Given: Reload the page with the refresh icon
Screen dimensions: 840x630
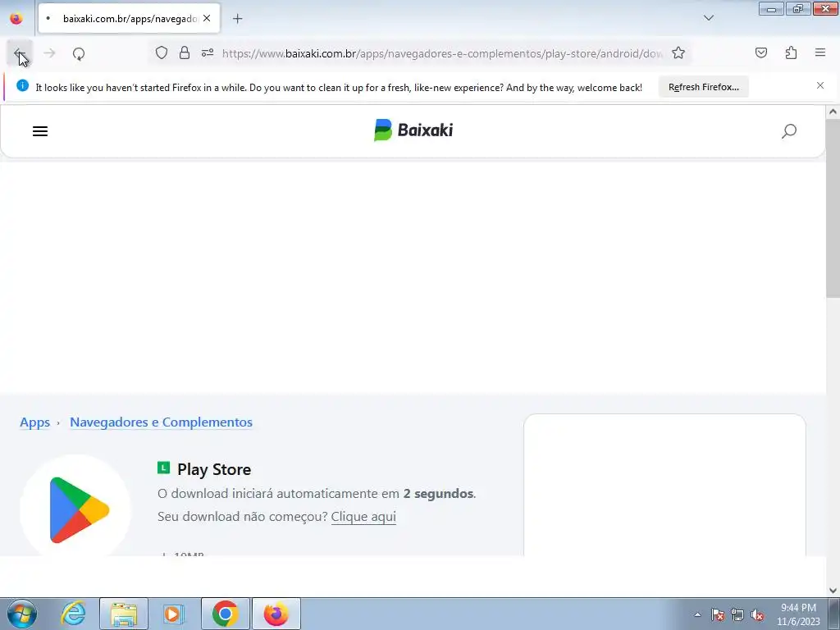Looking at the screenshot, I should pyautogui.click(x=79, y=53).
